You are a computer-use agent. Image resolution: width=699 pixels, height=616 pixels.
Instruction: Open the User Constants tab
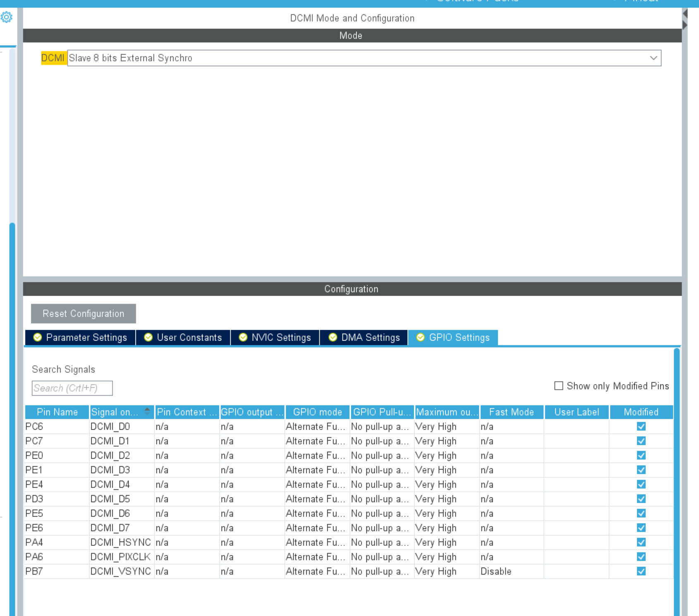(183, 338)
